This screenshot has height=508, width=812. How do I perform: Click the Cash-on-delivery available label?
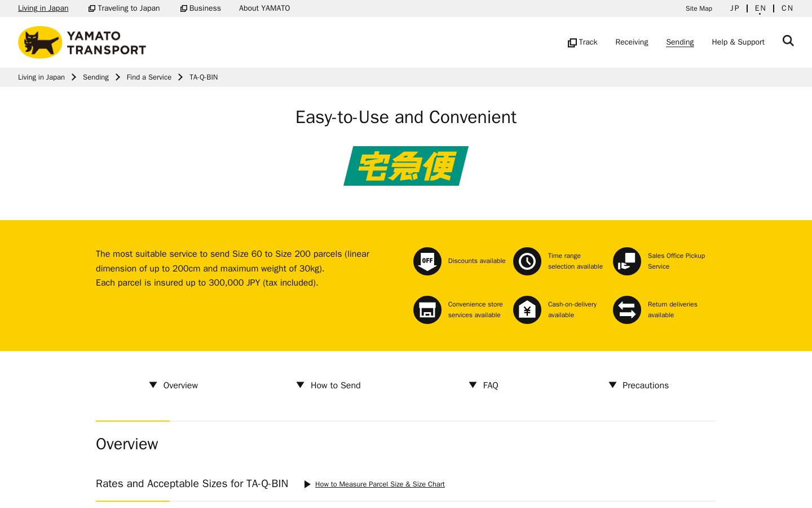coord(572,310)
